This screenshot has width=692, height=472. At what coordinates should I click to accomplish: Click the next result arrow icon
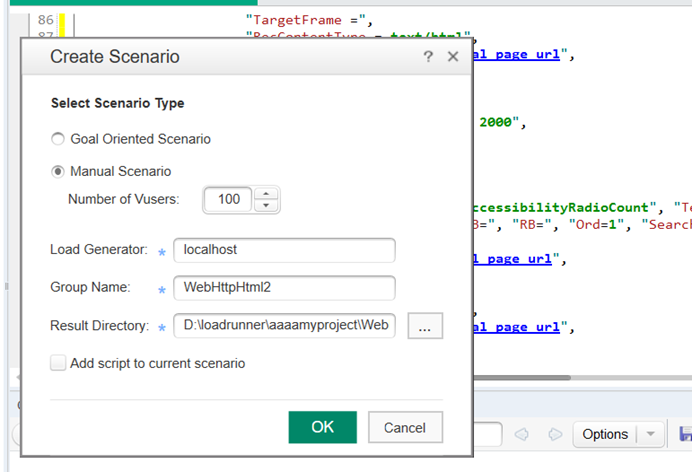click(x=555, y=434)
